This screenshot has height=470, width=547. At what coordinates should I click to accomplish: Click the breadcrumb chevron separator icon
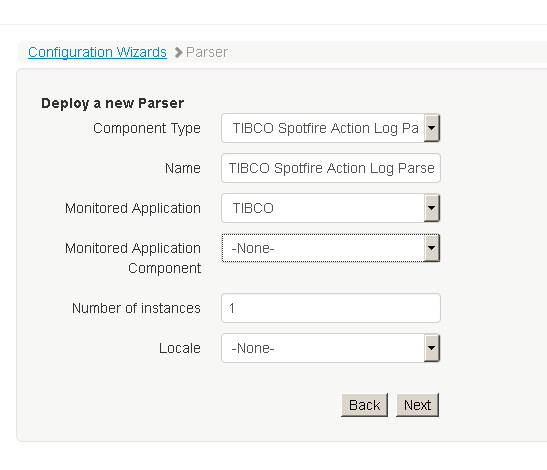click(179, 53)
